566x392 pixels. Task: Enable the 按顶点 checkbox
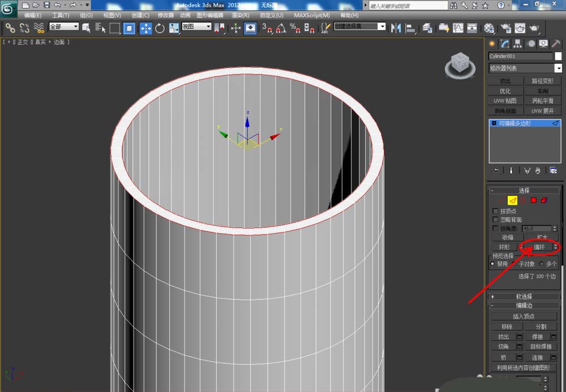496,211
